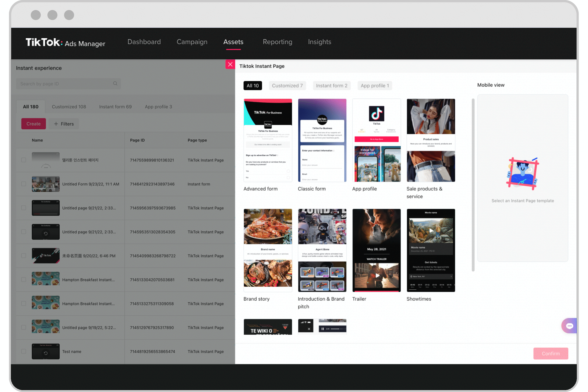Open the Reporting menu tab

click(277, 42)
